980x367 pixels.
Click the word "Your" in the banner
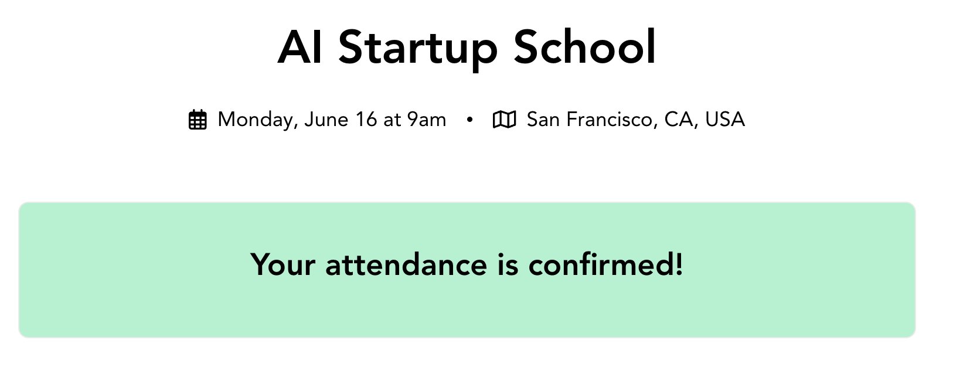click(284, 264)
